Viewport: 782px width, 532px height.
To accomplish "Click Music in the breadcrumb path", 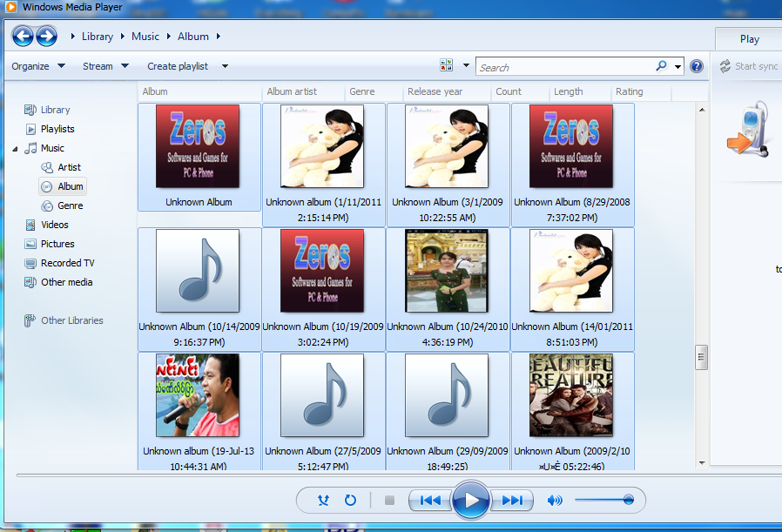I will pos(145,37).
